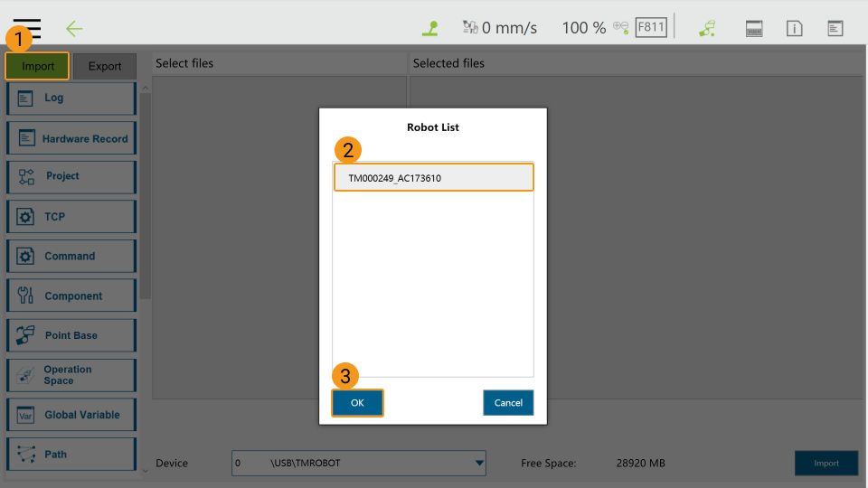Click the Project flowchart icon
This screenshot has height=488, width=868.
(26, 177)
